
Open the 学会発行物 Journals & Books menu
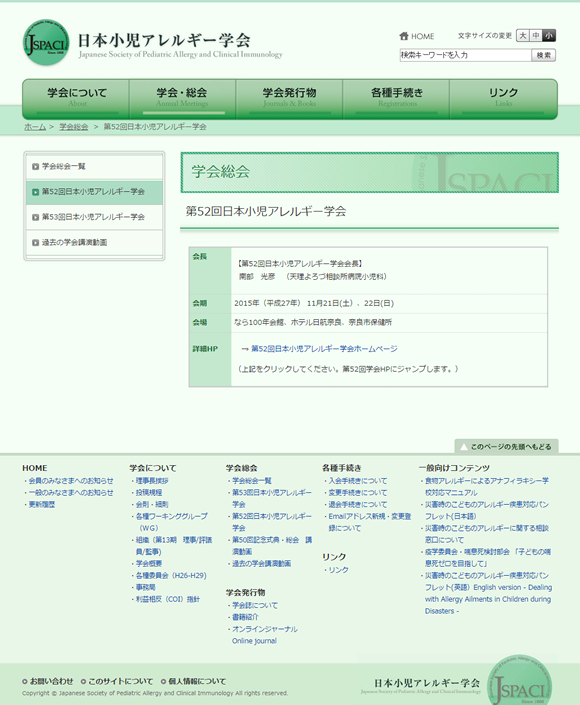point(289,98)
